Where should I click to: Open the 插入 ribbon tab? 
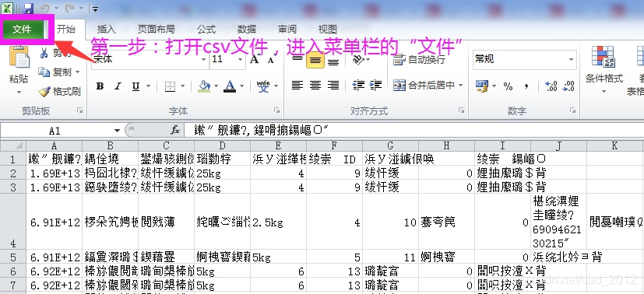tap(107, 29)
